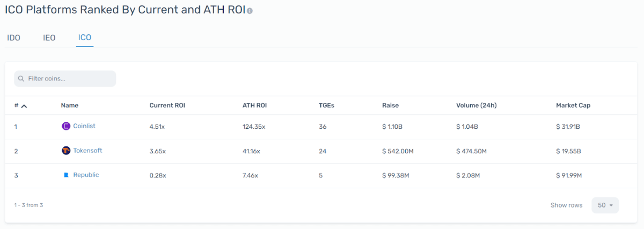Click Tokensoft's TGEs count 24

pyautogui.click(x=323, y=151)
